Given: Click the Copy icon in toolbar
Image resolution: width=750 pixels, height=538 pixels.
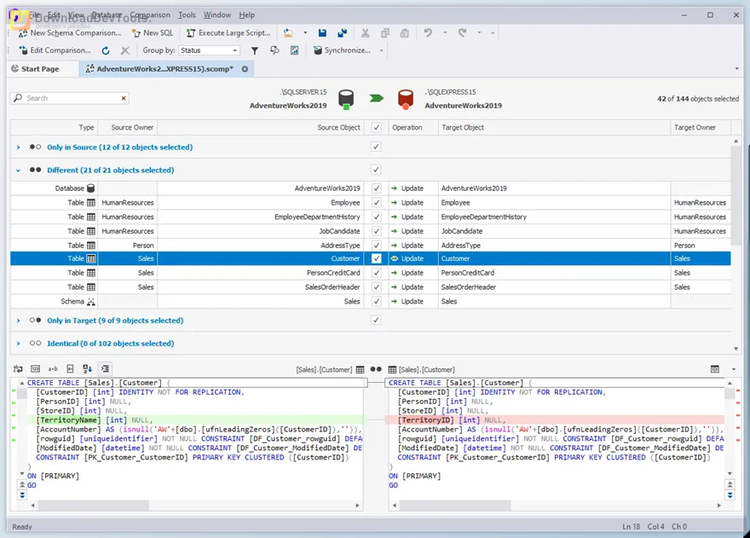Looking at the screenshot, I should click(385, 33).
